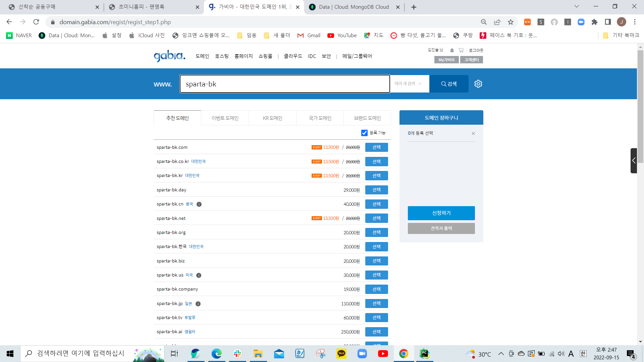Click the 검색 search button
The width and height of the screenshot is (644, 362).
pyautogui.click(x=449, y=84)
